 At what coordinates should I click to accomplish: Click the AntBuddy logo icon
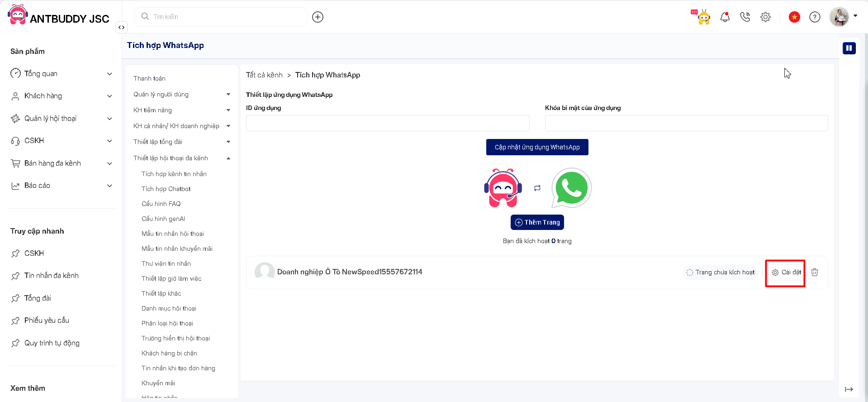click(x=18, y=15)
